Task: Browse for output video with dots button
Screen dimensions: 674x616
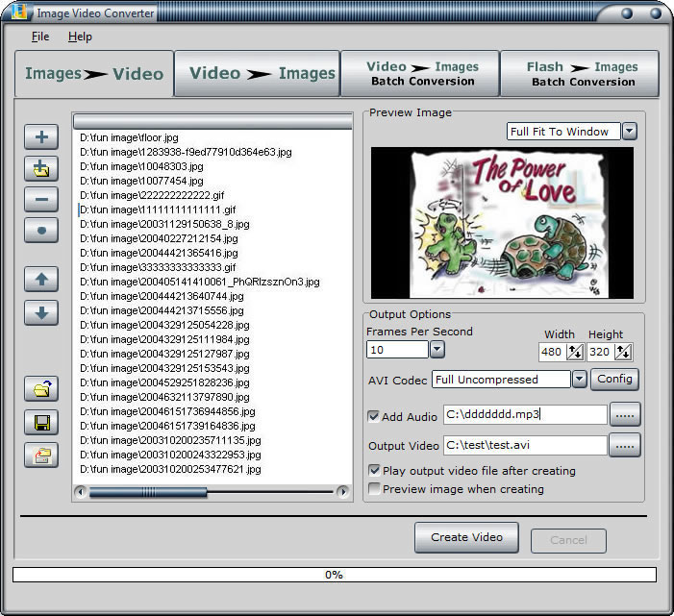Action: pos(625,446)
